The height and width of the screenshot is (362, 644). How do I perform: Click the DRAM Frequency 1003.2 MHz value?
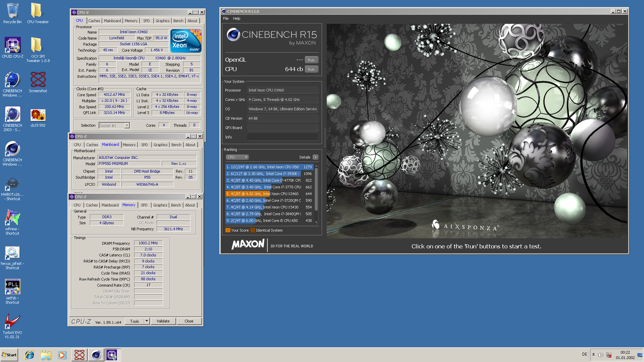148,243
